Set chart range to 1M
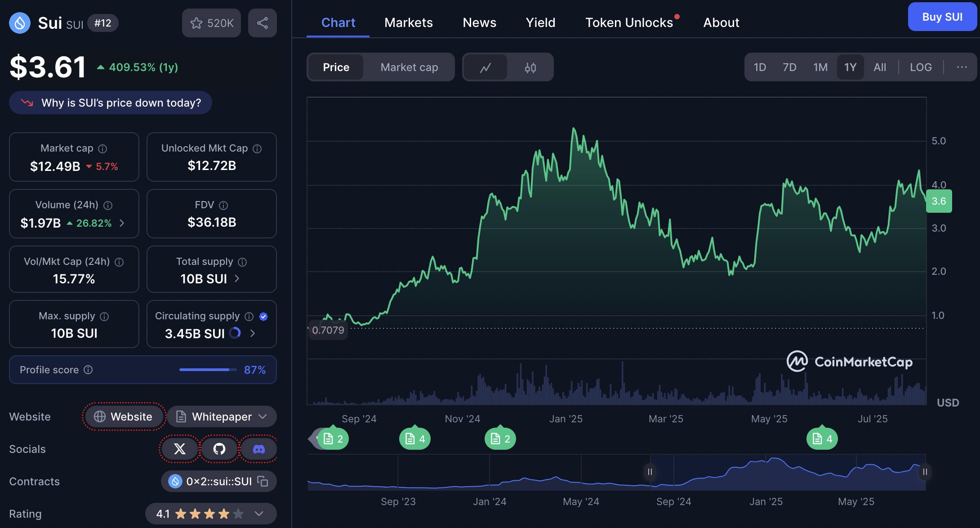Screen dimensions: 980x528 tap(820, 67)
